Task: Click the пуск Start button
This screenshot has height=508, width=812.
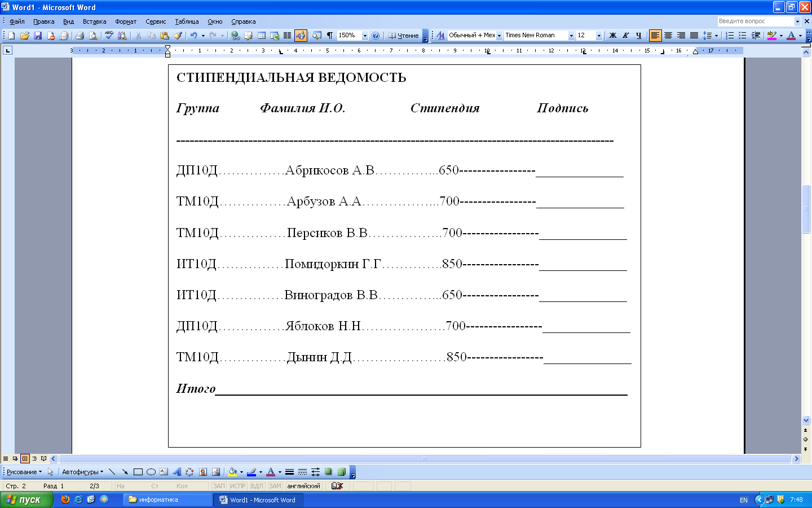Action: tap(27, 500)
